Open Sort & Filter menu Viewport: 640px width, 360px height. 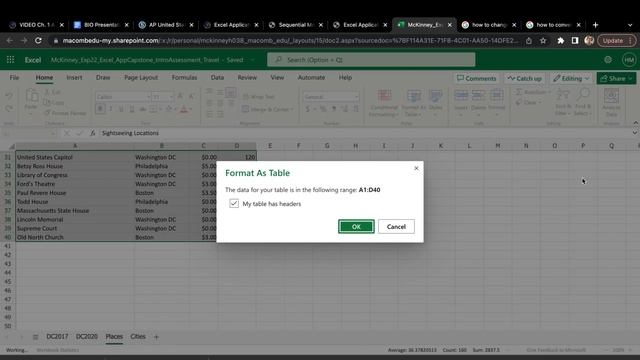click(x=563, y=102)
